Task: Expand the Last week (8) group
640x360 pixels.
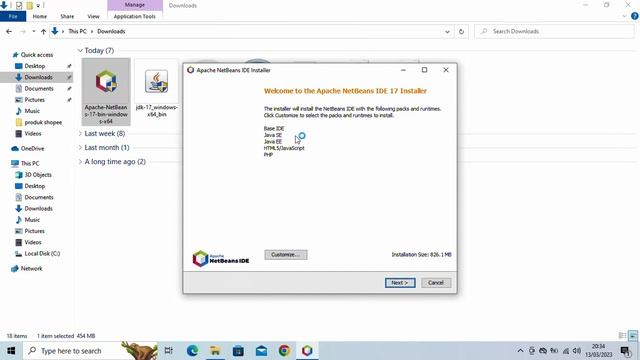Action: (x=80, y=133)
